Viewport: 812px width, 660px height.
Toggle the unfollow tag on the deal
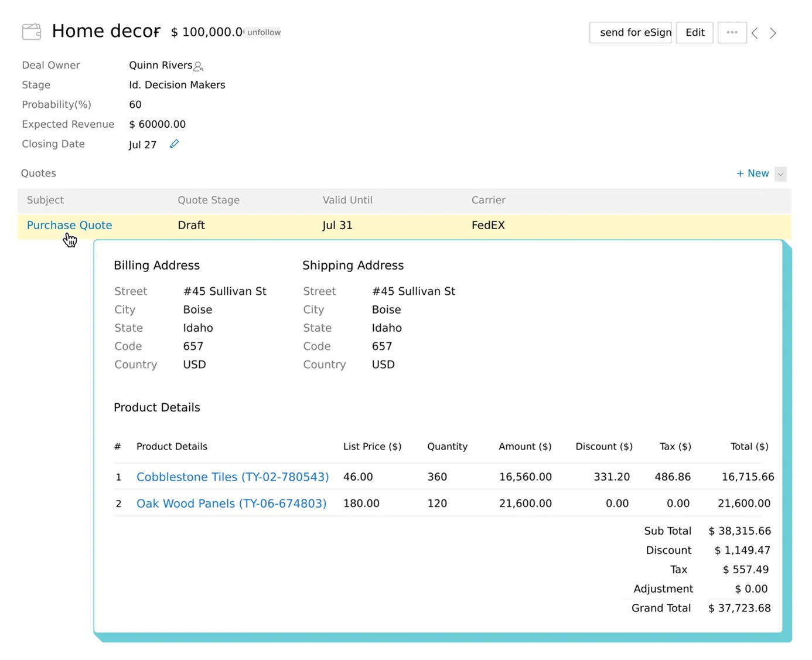click(x=264, y=33)
